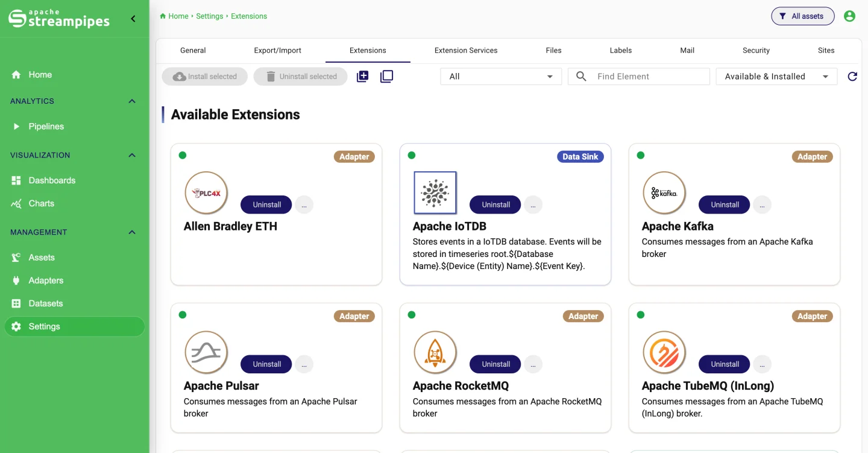Open more options for Apache Pulsar

[x=304, y=364]
